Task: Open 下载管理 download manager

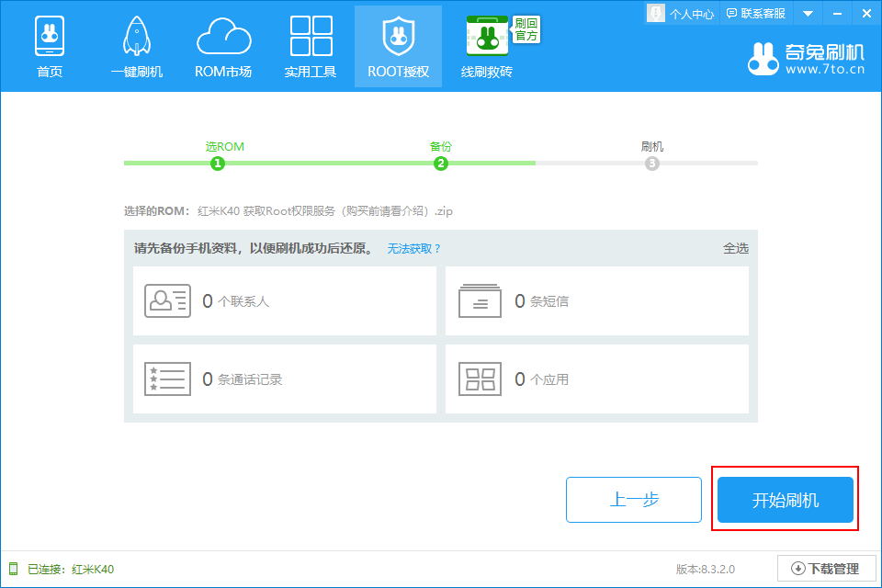Action: 826,569
